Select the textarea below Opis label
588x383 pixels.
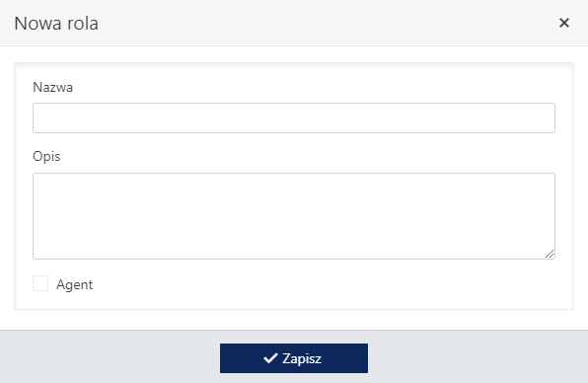pos(294,216)
